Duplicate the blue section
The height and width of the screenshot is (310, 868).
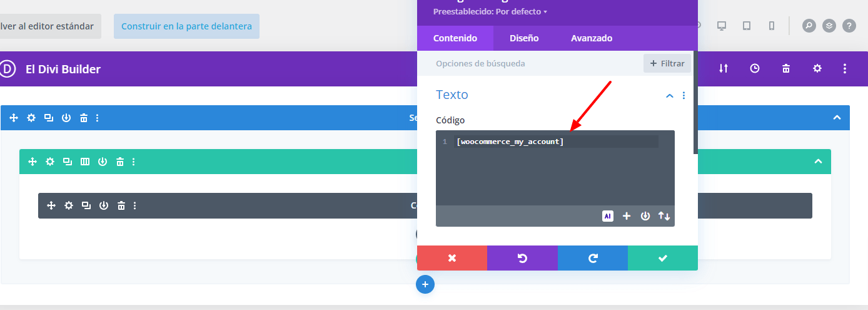(49, 118)
